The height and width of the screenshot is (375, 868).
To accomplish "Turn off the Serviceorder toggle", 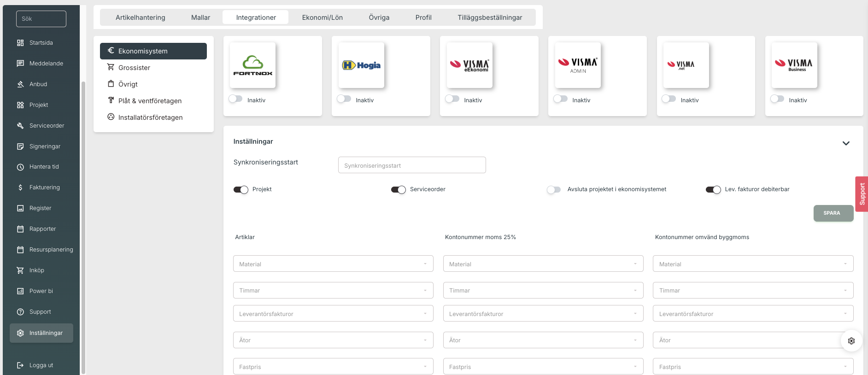I will (399, 190).
